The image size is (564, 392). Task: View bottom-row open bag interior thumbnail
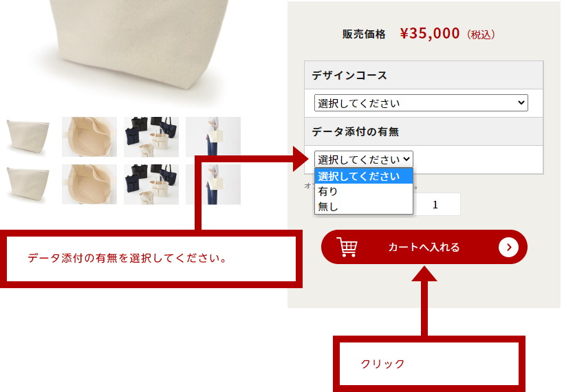click(x=89, y=184)
